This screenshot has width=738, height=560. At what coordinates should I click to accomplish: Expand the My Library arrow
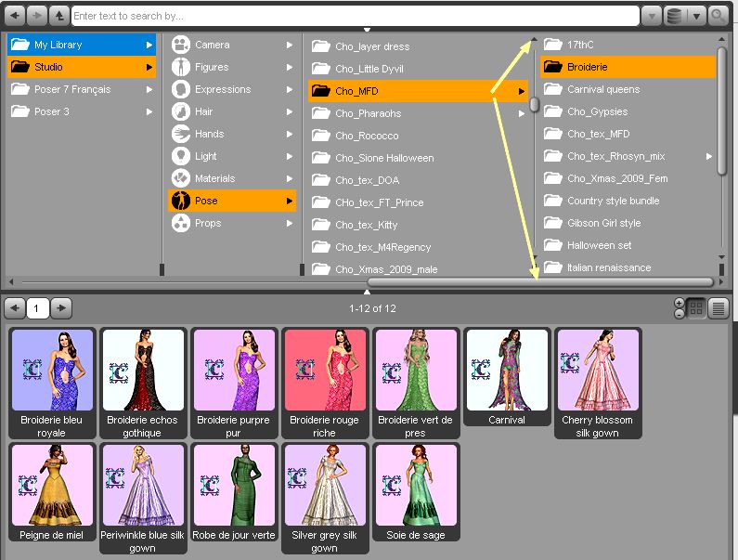[x=149, y=45]
